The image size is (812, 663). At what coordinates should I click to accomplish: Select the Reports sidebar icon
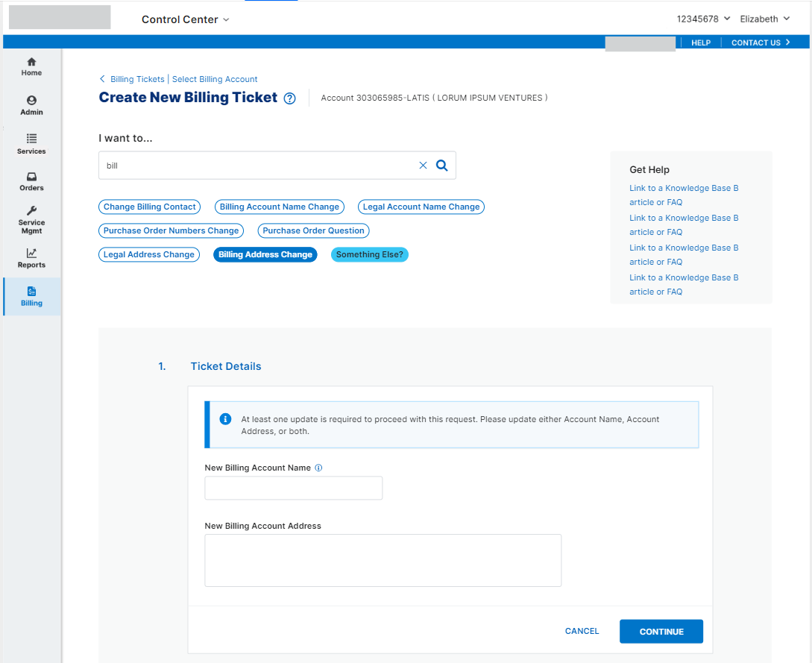pos(31,259)
